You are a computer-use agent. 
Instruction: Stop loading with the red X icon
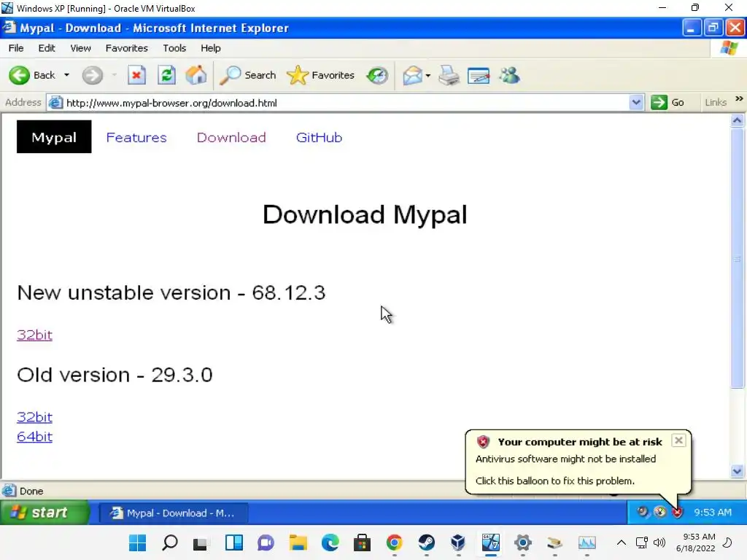[136, 75]
